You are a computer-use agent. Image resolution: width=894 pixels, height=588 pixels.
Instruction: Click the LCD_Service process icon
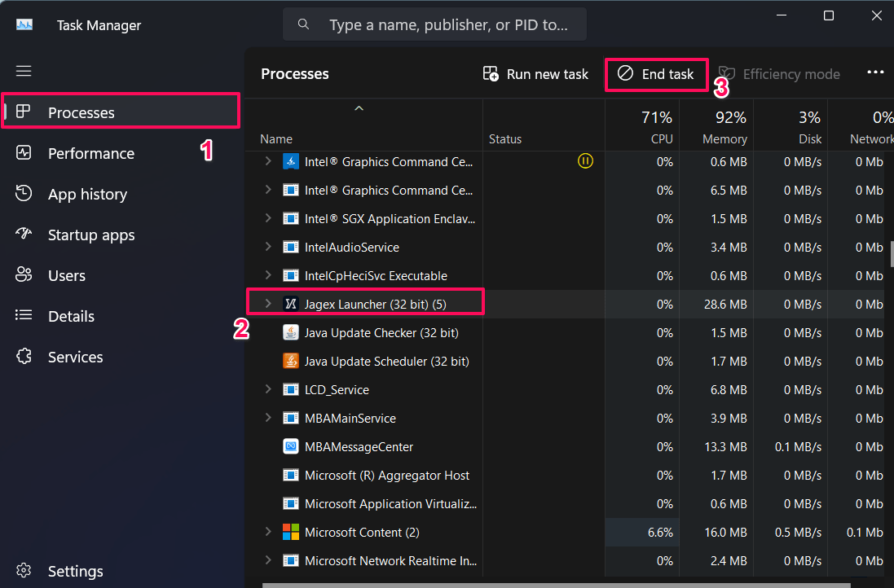coord(291,389)
